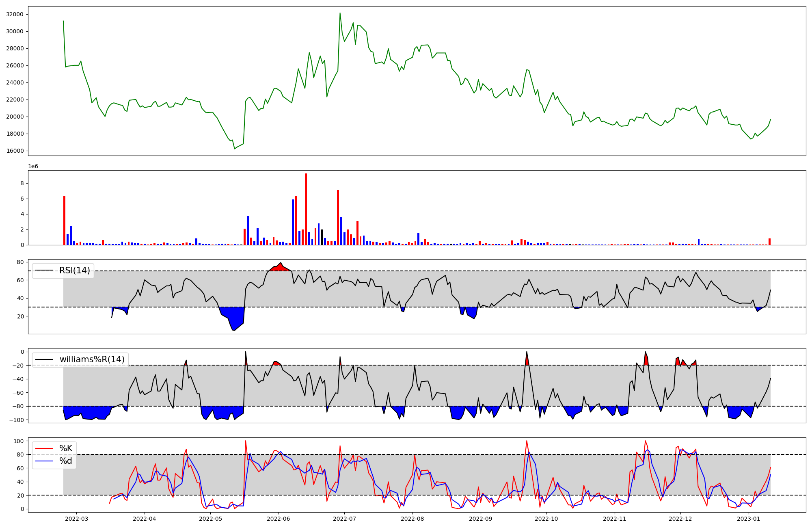Viewport: 812px width, 528px height.
Task: Click the 2022-07 x-axis tick label
Action: point(344,519)
